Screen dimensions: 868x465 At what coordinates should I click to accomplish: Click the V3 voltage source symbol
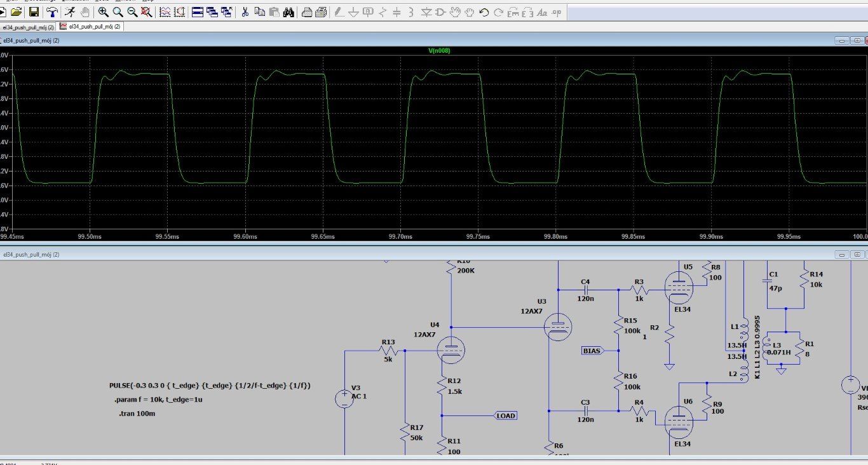(344, 398)
